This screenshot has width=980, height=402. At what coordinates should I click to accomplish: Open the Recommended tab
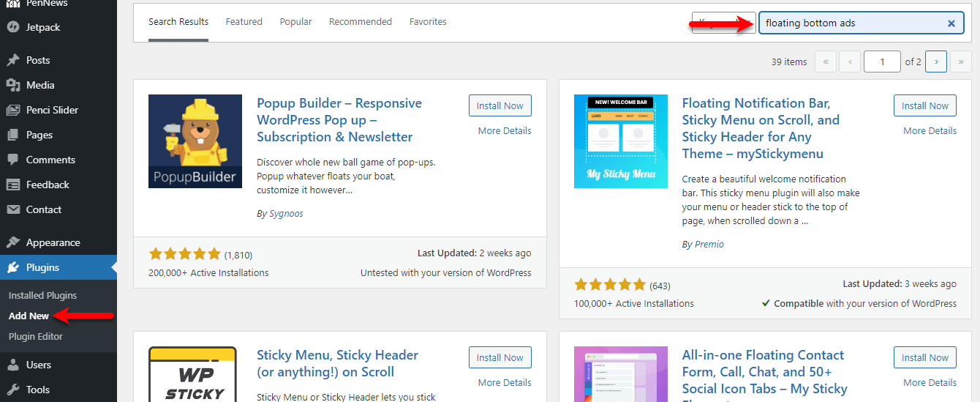pyautogui.click(x=361, y=21)
